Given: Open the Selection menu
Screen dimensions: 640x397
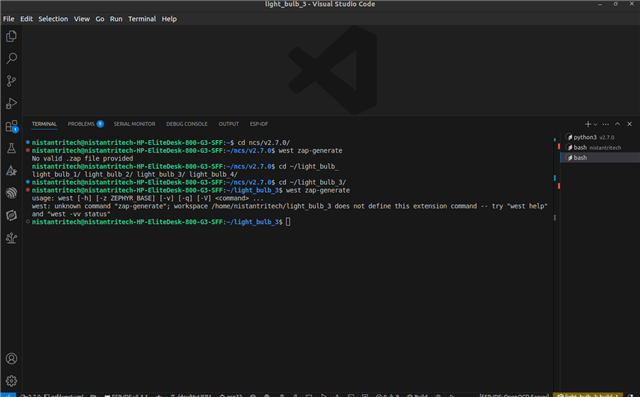Looking at the screenshot, I should tap(53, 19).
